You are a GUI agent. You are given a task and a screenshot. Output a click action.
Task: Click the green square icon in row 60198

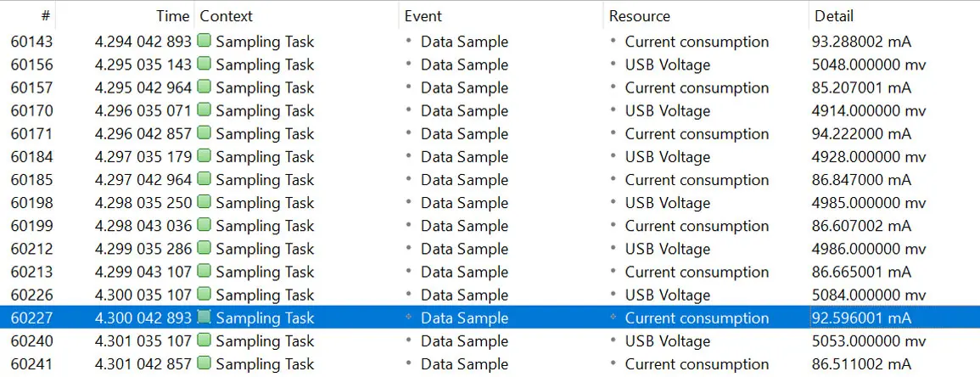204,202
